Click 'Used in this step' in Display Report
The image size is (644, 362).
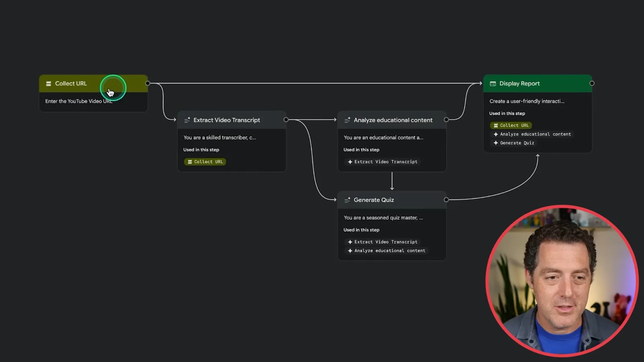pyautogui.click(x=507, y=113)
